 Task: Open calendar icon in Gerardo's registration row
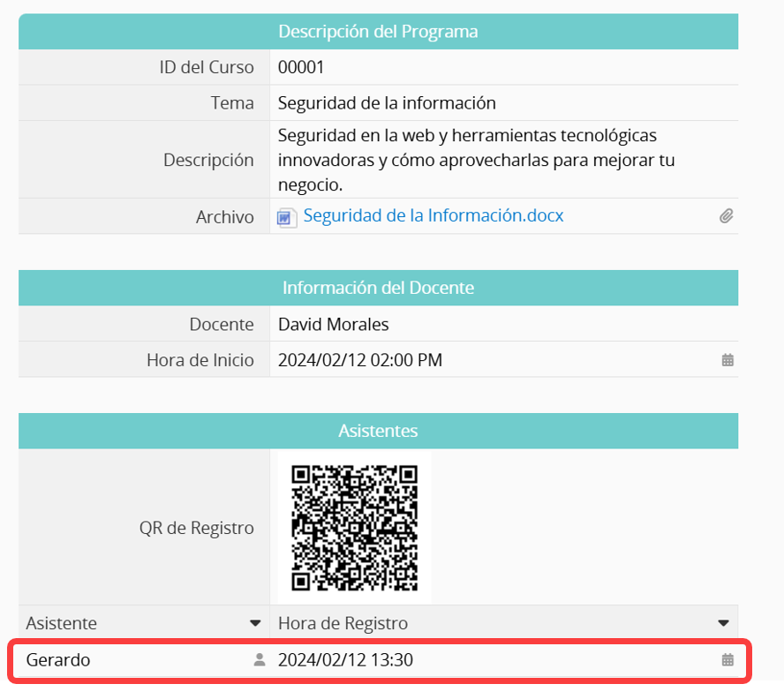pos(727,659)
